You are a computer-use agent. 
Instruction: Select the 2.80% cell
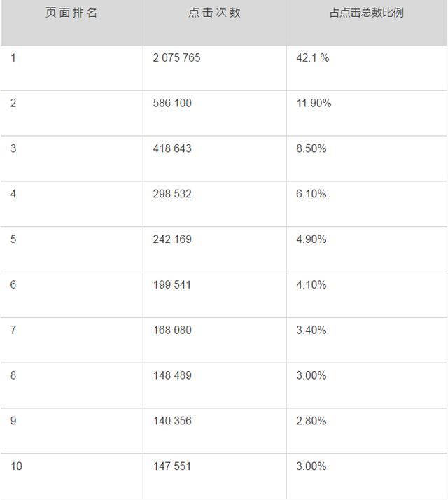click(x=311, y=421)
